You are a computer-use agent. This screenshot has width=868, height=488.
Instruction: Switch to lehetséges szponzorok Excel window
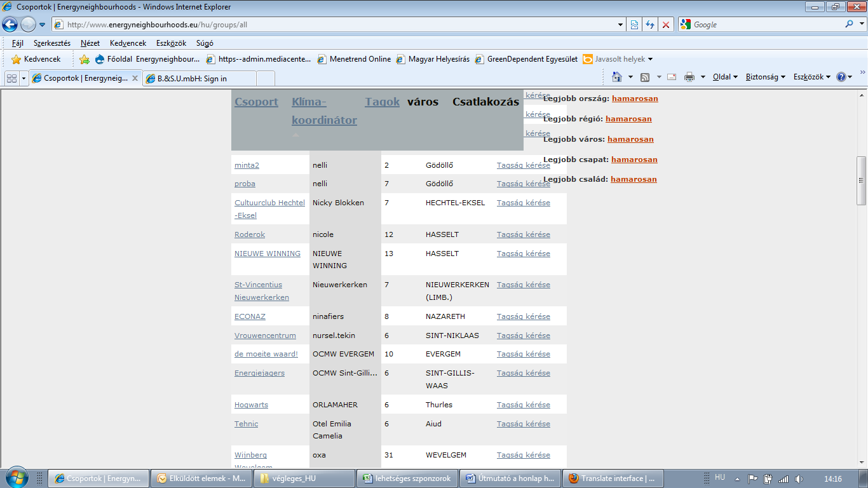click(407, 478)
